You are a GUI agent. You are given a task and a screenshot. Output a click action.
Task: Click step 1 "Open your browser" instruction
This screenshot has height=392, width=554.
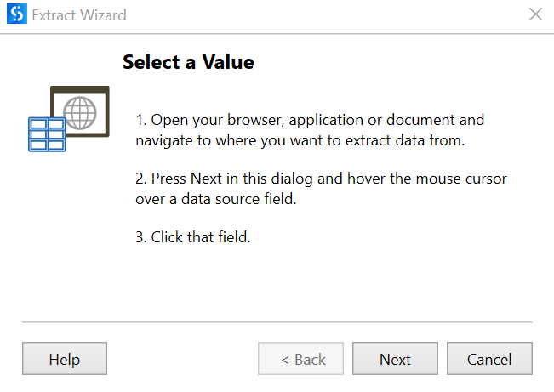coord(310,130)
